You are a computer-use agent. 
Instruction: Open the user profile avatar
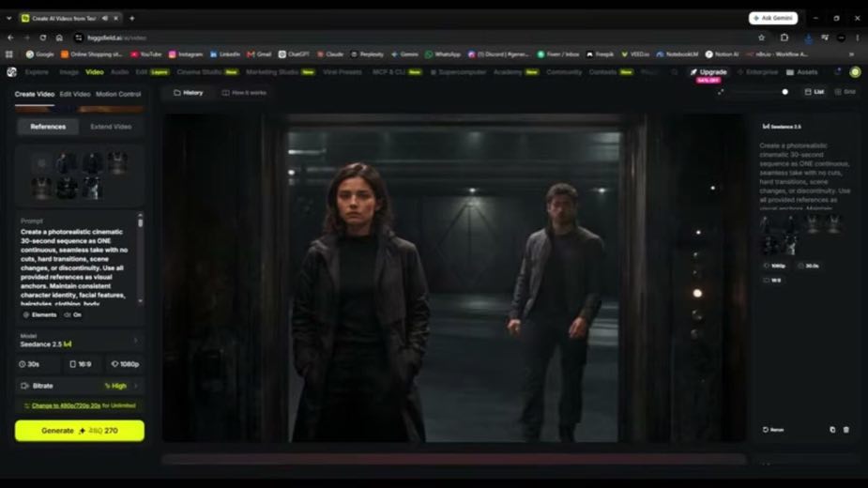tap(855, 72)
